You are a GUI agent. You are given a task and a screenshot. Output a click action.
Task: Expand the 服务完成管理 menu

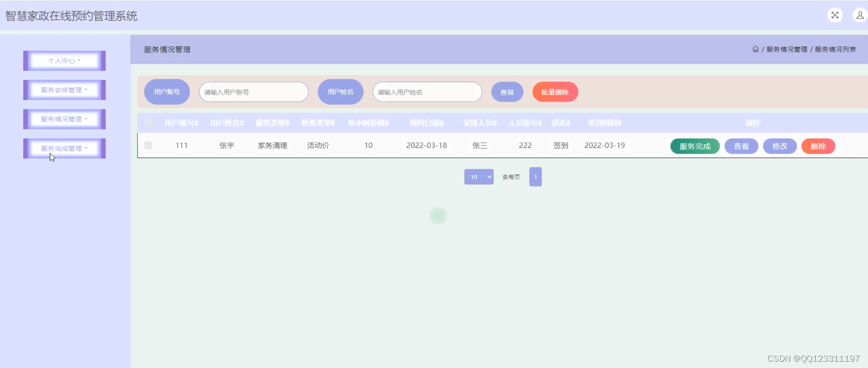[65, 149]
